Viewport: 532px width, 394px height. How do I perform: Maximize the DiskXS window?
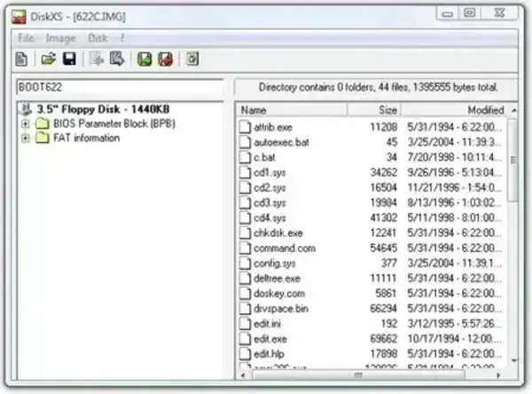point(470,13)
